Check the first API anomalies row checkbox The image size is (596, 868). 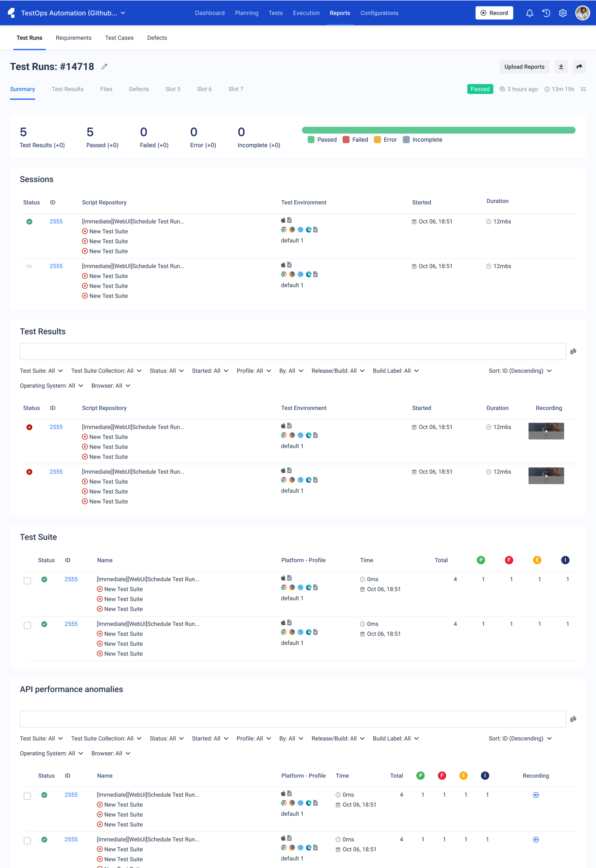pos(27,796)
